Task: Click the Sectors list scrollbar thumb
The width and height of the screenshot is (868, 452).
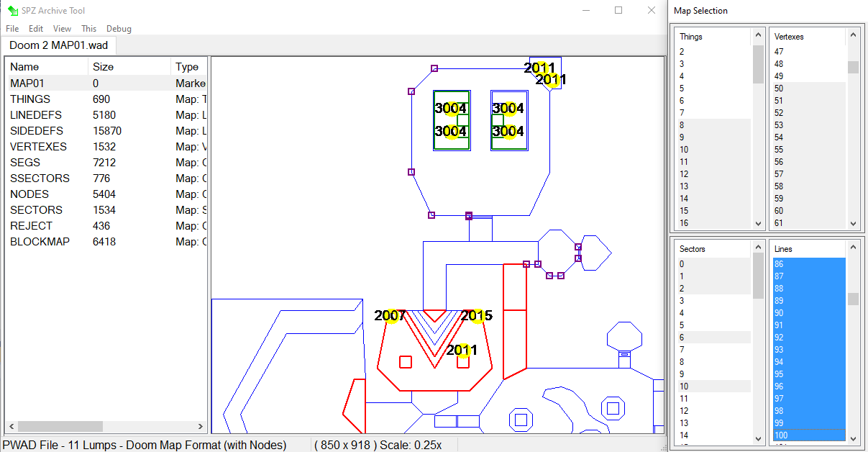Action: [758, 276]
